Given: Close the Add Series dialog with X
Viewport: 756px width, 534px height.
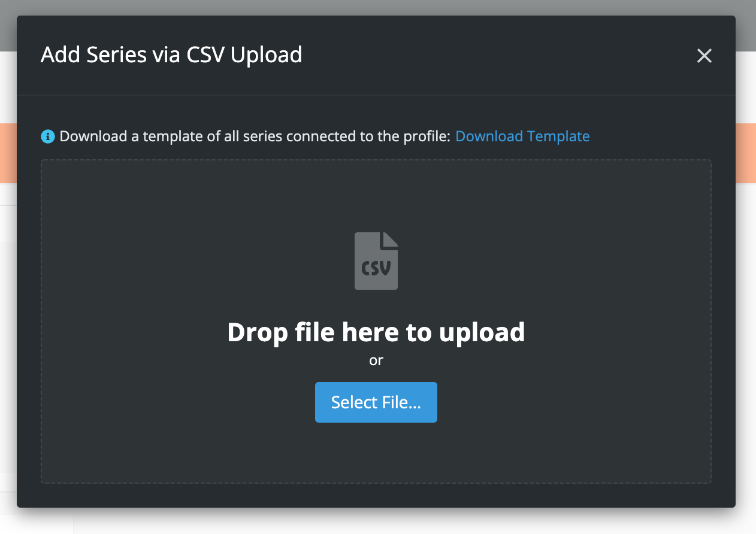Looking at the screenshot, I should [704, 56].
